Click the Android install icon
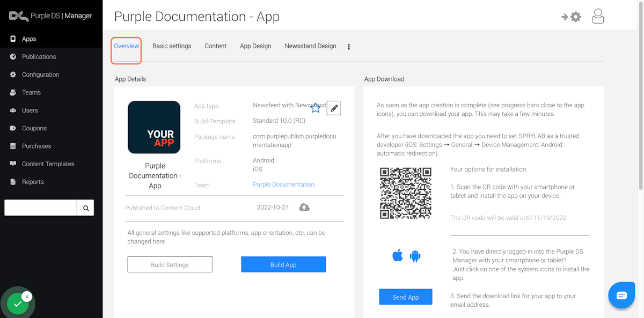The width and height of the screenshot is (644, 318). 415,256
